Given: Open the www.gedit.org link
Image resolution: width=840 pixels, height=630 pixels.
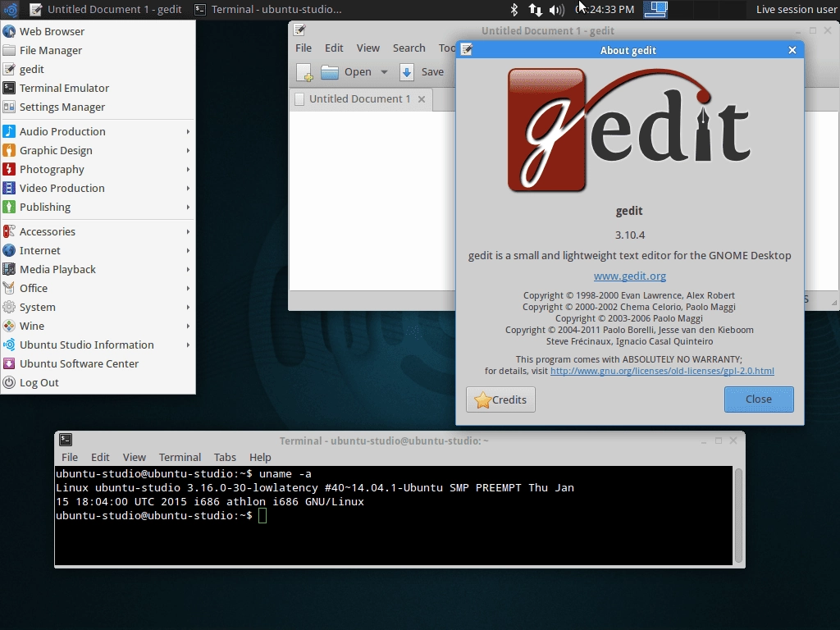Looking at the screenshot, I should (629, 276).
